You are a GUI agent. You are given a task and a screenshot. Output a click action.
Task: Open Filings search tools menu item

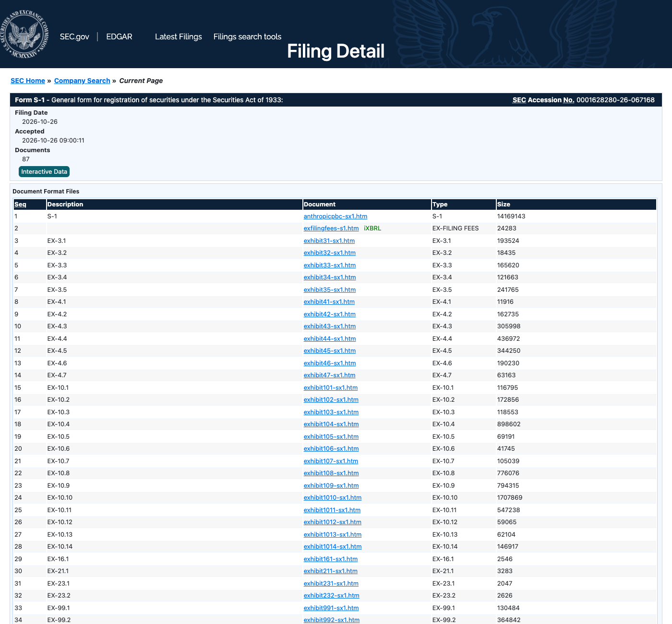click(247, 36)
